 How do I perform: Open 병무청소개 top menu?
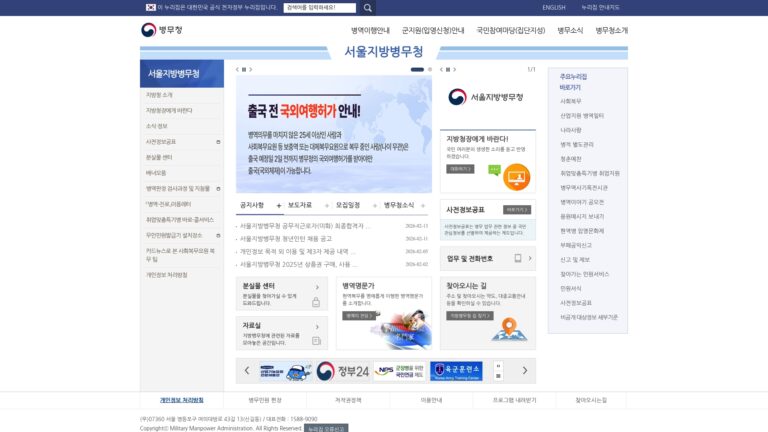611,30
